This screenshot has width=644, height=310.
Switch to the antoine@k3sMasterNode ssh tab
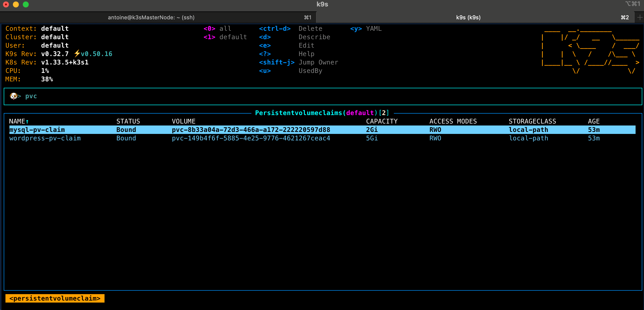point(151,17)
